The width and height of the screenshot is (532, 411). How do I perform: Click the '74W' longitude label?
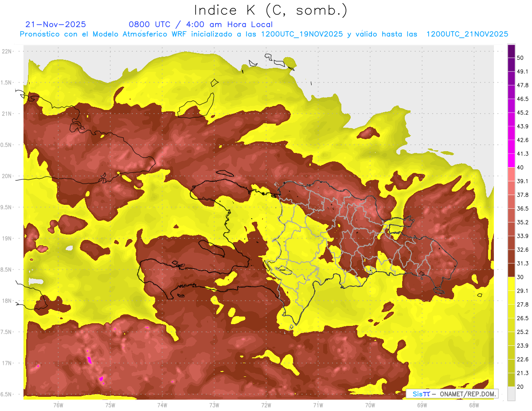(162, 405)
